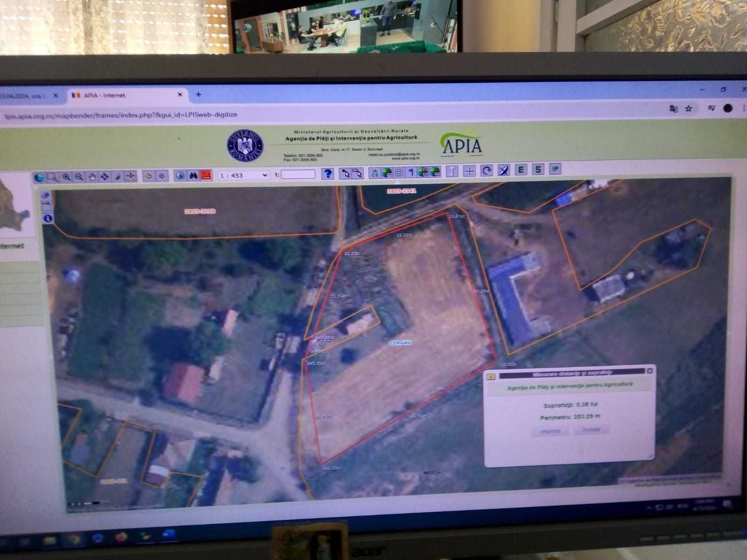This screenshot has height=560, width=747.
Task: Click the custom scale input field
Action: (x=298, y=174)
